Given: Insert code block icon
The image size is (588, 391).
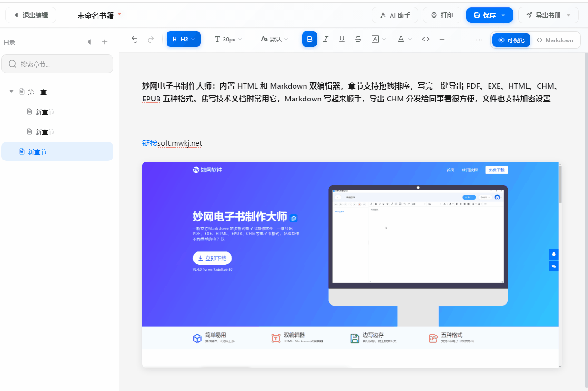Looking at the screenshot, I should 426,39.
